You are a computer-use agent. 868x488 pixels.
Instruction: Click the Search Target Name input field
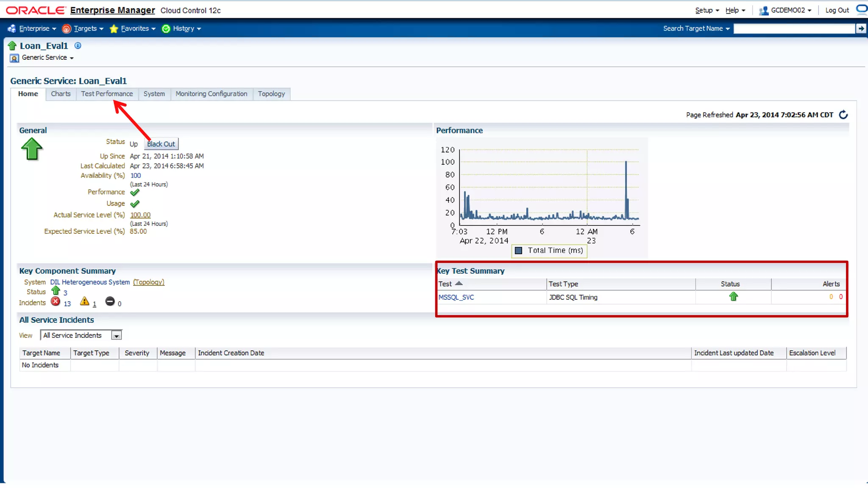[x=794, y=29]
